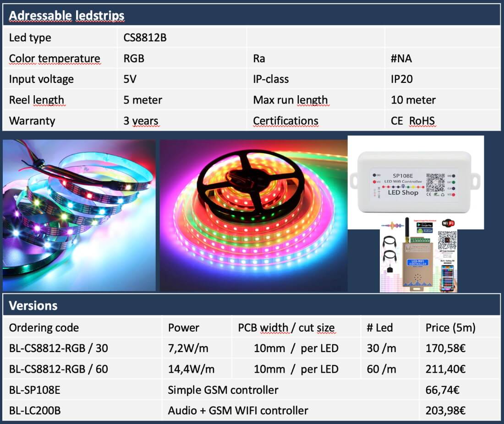Click the red WiFi logo badge
The width and height of the screenshot is (504, 424).
448,224
